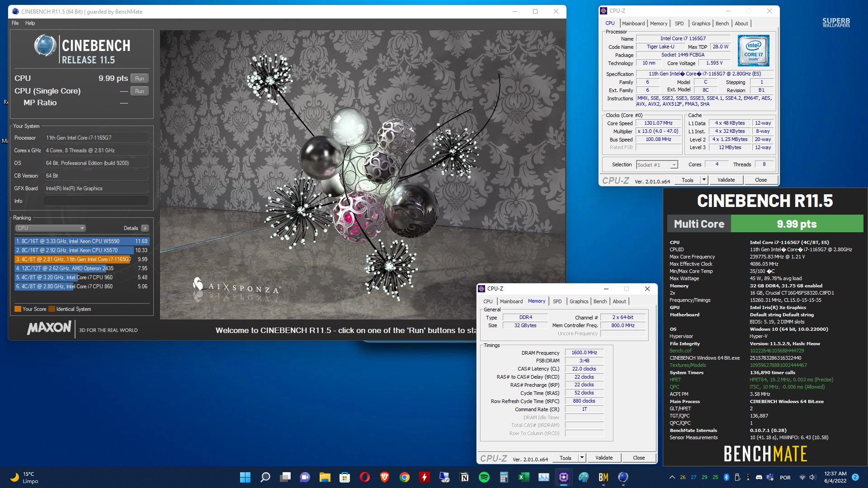Viewport: 868px width, 488px height.
Task: Run the CPU Single Core benchmark
Action: coord(140,91)
